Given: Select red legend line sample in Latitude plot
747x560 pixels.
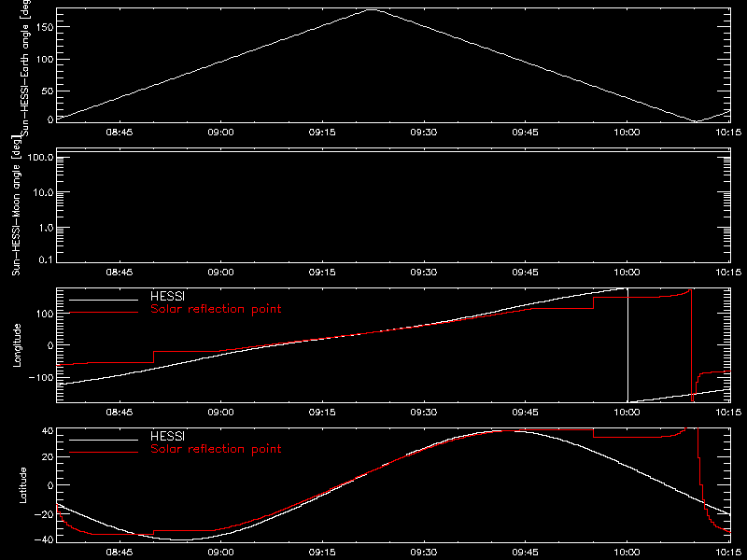Looking at the screenshot, I should tap(104, 453).
